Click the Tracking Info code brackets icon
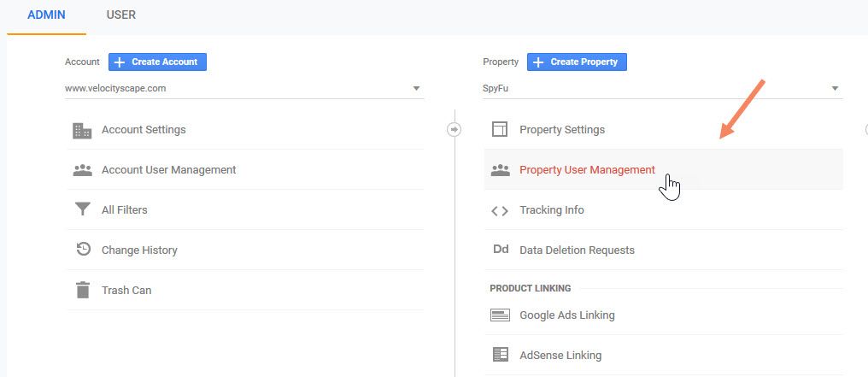Screen dimensions: 868x377 tap(500, 210)
